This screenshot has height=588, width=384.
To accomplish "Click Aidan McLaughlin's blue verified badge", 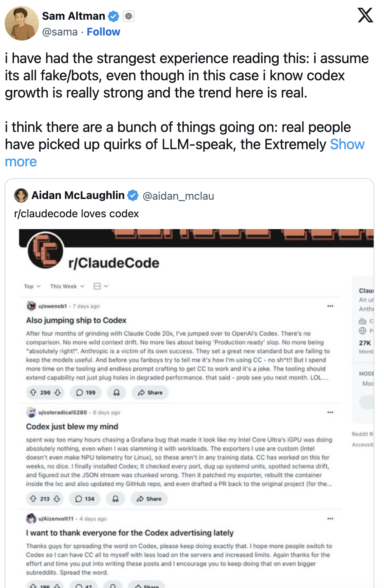I will (x=133, y=195).
